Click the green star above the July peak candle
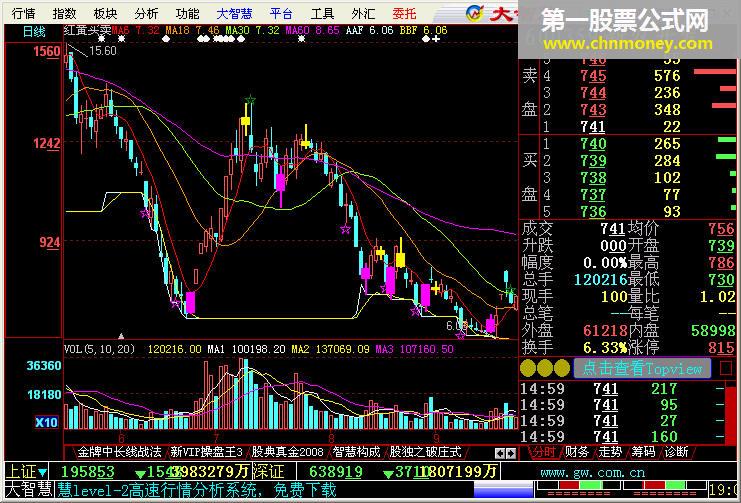The width and height of the screenshot is (741, 503). tap(250, 100)
